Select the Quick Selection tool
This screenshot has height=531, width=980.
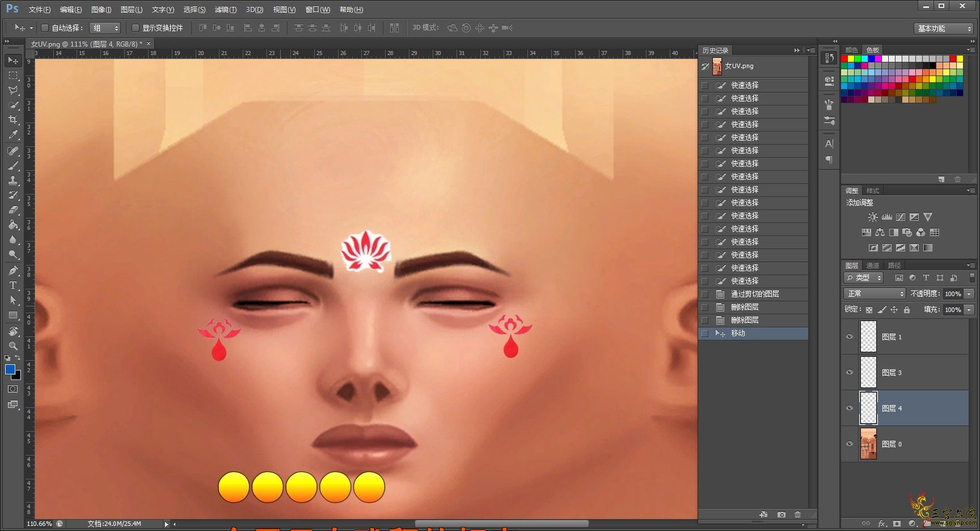(x=13, y=105)
